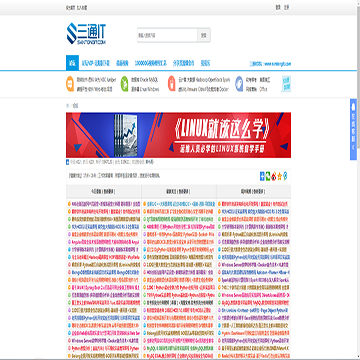Open the blue floating side panel on the right edge

353,129
